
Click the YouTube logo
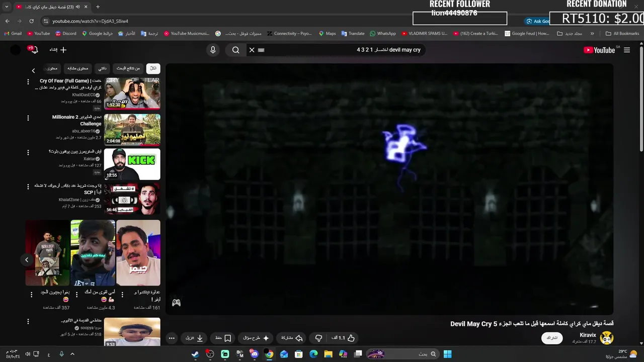(599, 50)
